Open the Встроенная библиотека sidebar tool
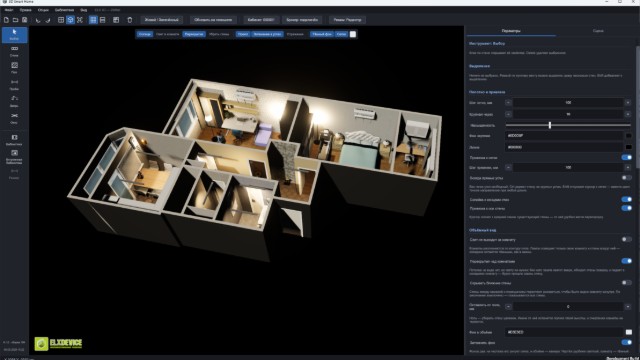 click(14, 157)
